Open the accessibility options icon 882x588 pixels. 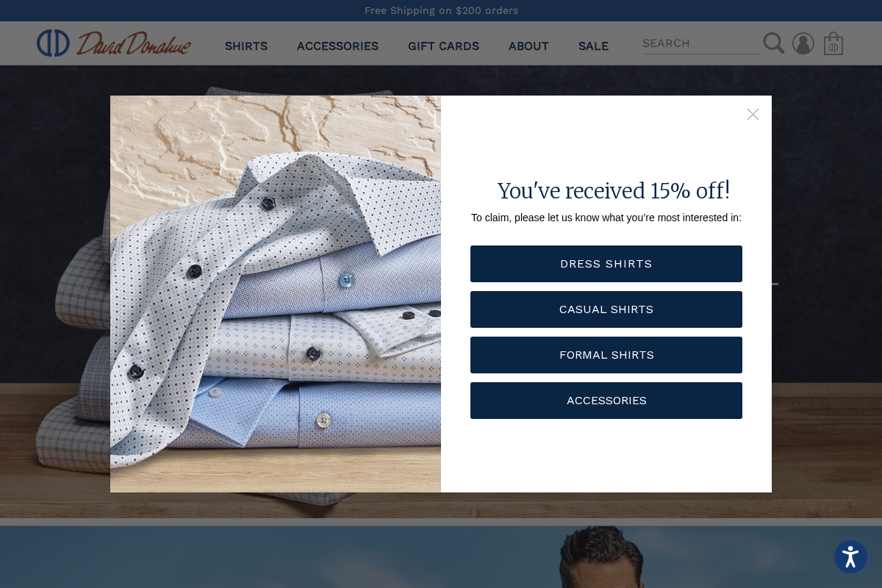[x=850, y=557]
